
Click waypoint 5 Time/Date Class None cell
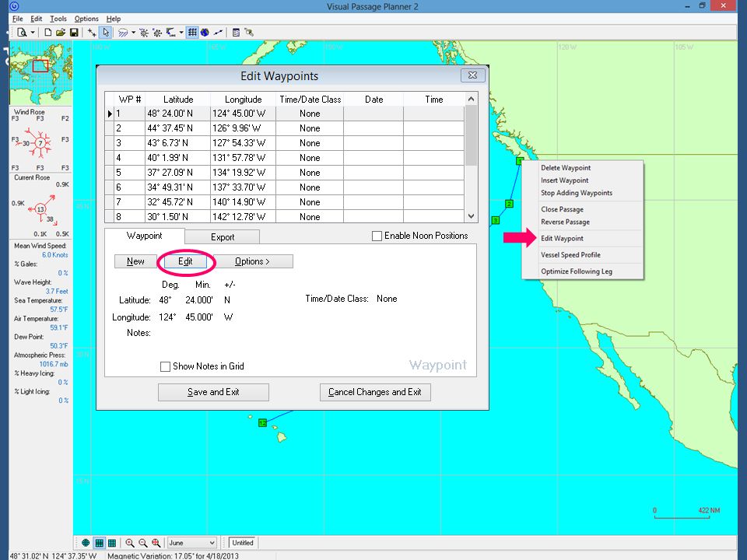pyautogui.click(x=310, y=173)
